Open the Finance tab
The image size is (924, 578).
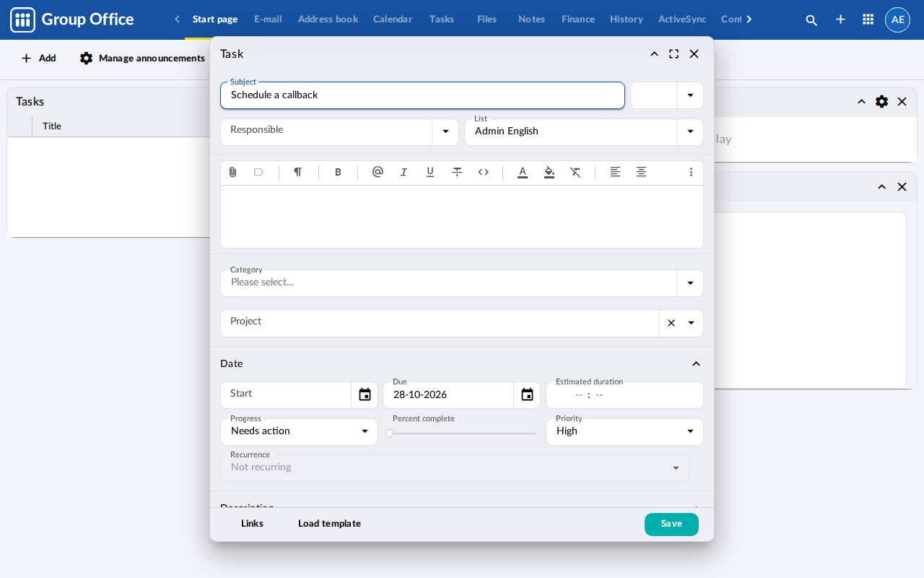click(578, 20)
